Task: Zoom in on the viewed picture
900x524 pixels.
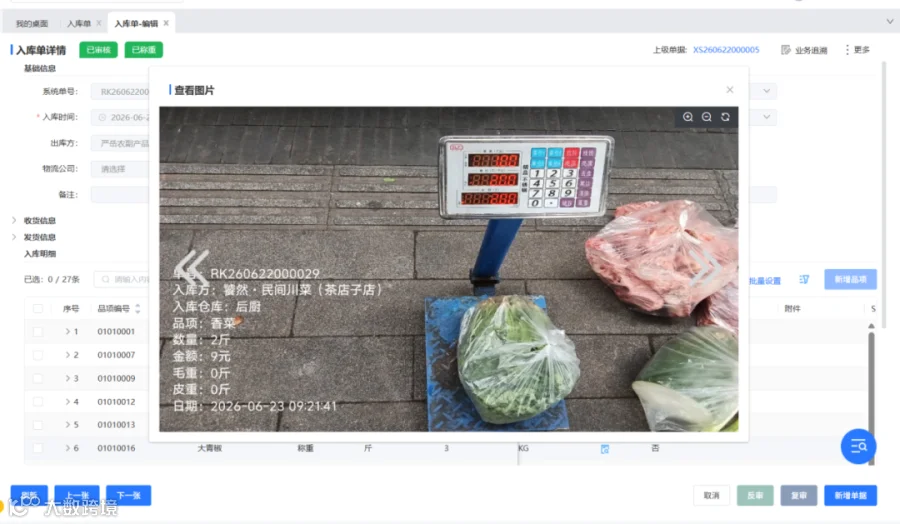Action: (688, 117)
